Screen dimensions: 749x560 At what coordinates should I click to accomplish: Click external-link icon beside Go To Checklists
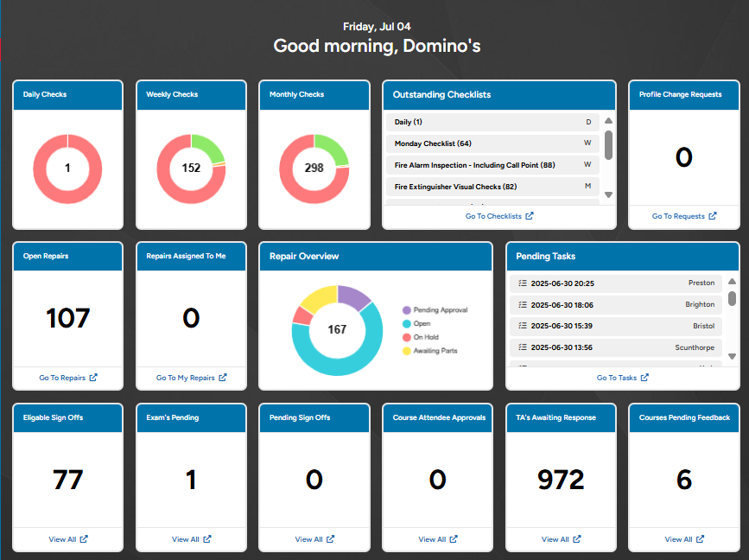[530, 216]
